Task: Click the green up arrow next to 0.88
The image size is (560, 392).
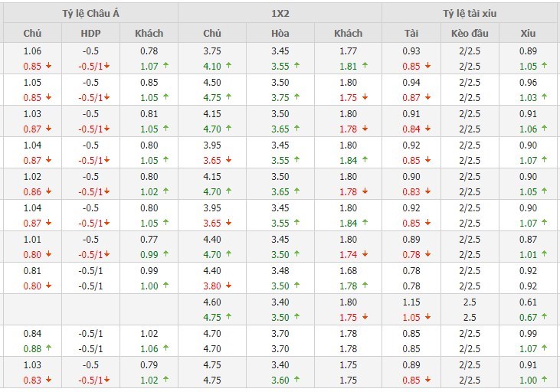Action: 49,348
